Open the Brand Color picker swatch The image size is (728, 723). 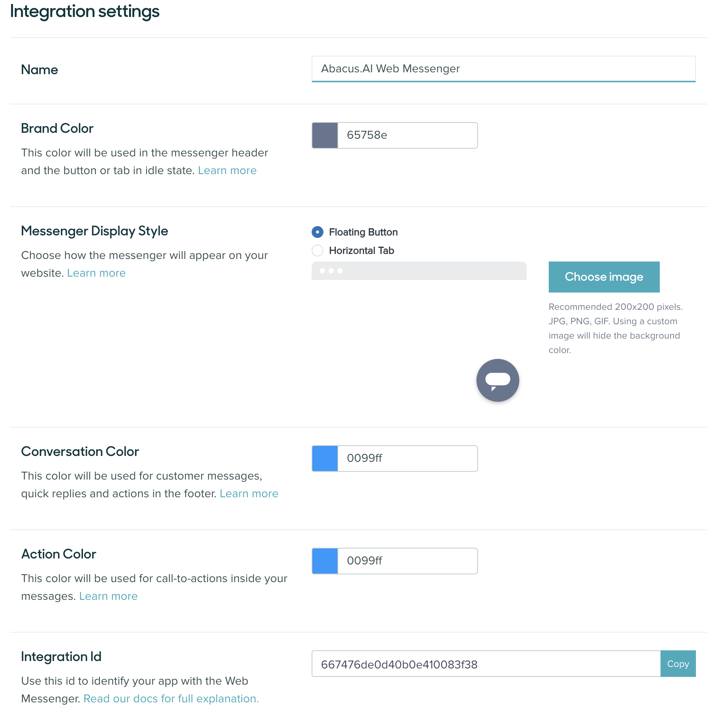(325, 135)
